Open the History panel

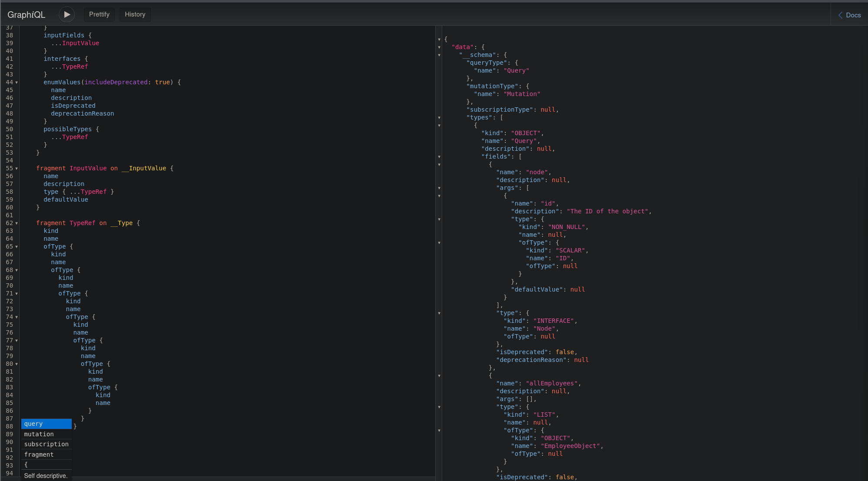click(x=135, y=14)
